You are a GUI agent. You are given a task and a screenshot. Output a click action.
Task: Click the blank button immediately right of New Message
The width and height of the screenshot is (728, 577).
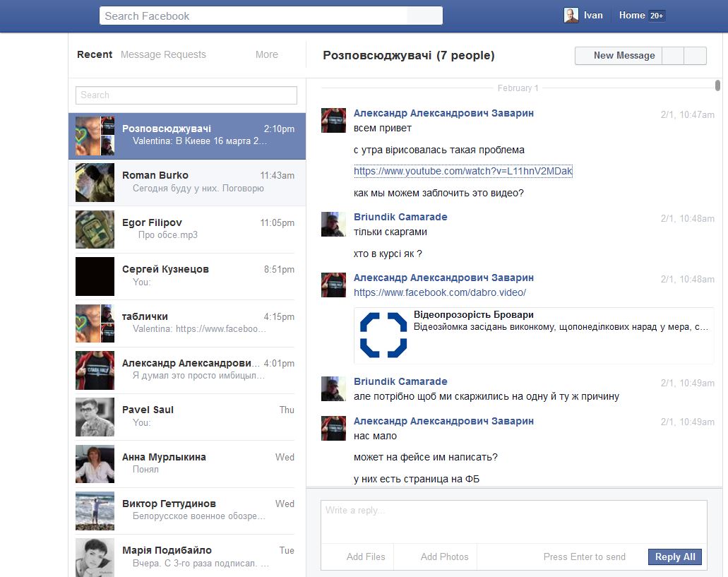673,56
